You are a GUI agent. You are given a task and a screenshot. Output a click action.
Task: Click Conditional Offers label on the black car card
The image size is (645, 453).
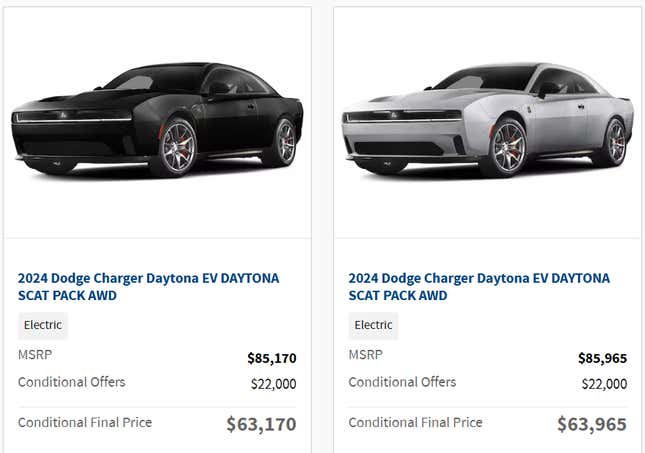tap(72, 382)
